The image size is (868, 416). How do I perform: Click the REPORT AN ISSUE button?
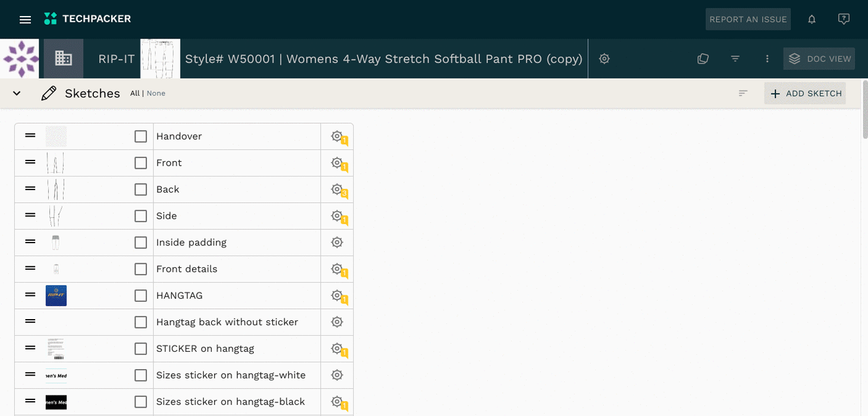(748, 19)
